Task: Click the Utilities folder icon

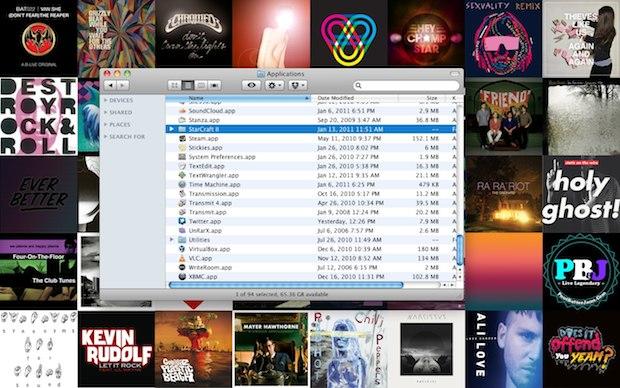Action: 182,240
